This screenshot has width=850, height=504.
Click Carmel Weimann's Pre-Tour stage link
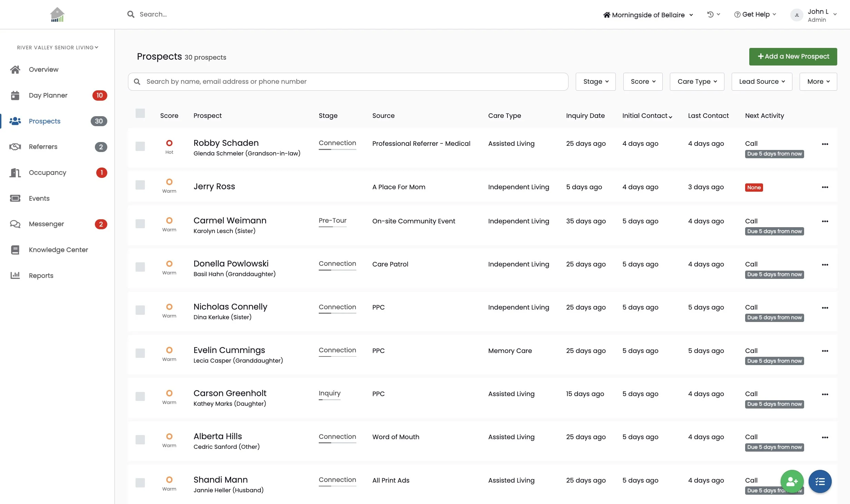(333, 221)
